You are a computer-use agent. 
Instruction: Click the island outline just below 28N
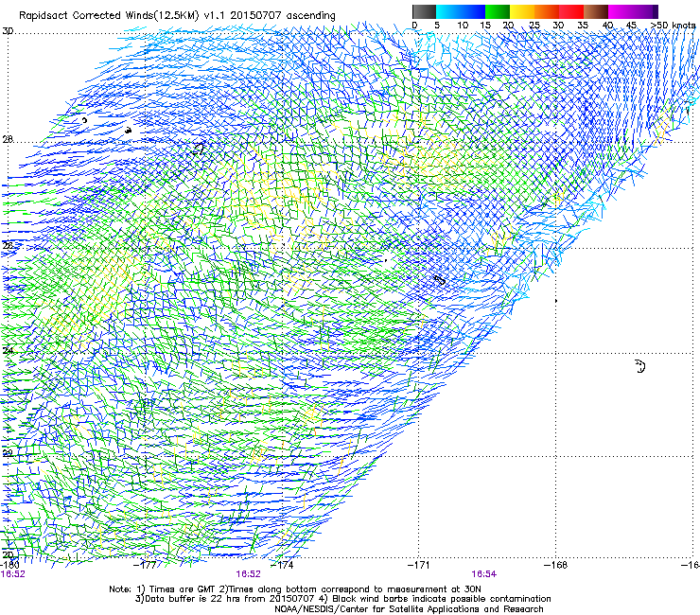point(198,149)
